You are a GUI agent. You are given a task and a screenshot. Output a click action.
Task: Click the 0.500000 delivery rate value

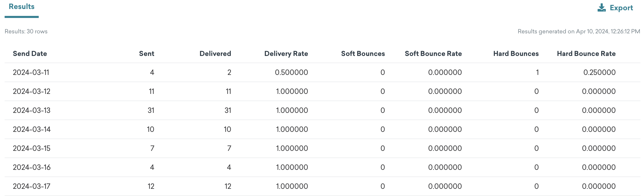pyautogui.click(x=291, y=72)
